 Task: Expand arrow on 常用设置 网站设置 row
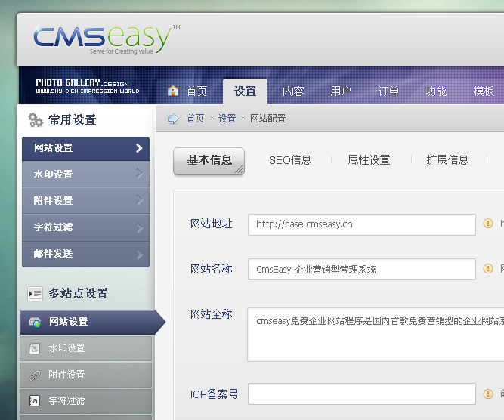point(139,148)
